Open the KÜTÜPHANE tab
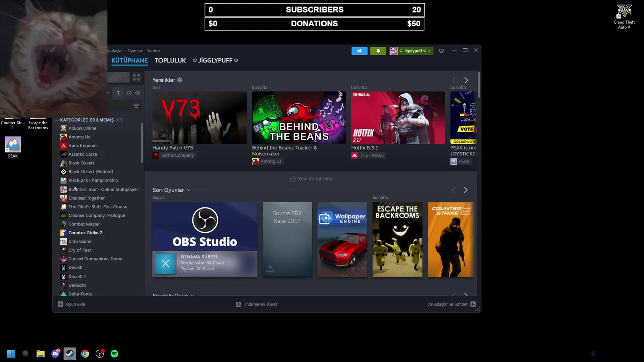 click(129, 60)
